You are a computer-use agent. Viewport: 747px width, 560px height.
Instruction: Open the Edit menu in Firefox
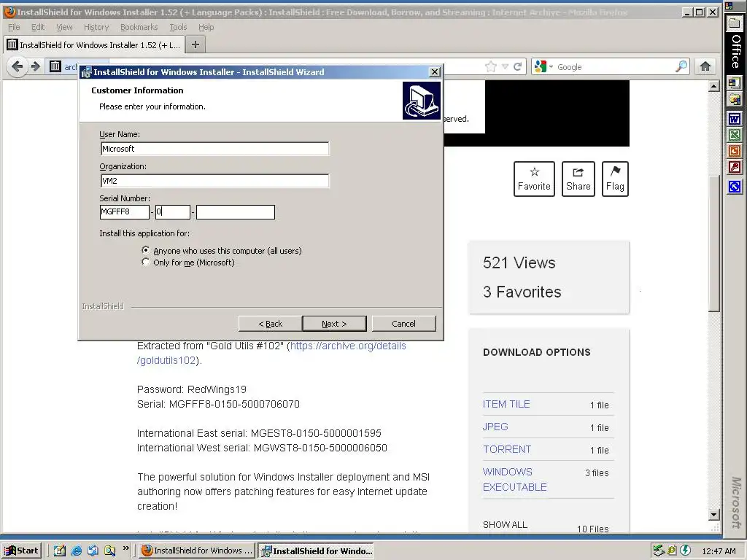click(x=38, y=27)
